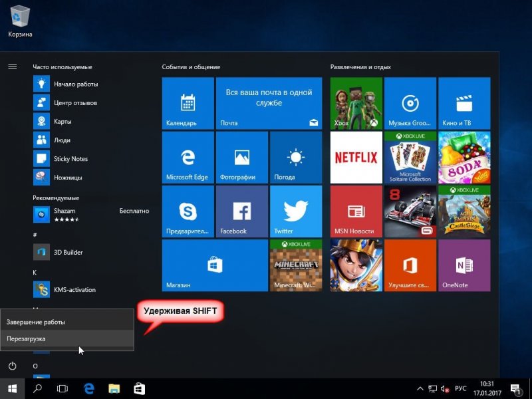Open clock showing 10:31

(487, 388)
